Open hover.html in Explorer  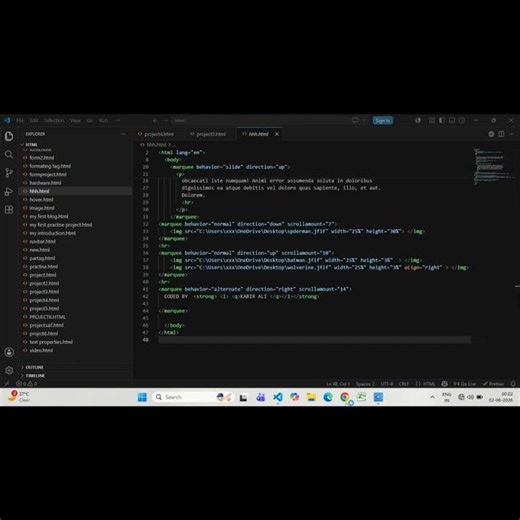point(41,199)
